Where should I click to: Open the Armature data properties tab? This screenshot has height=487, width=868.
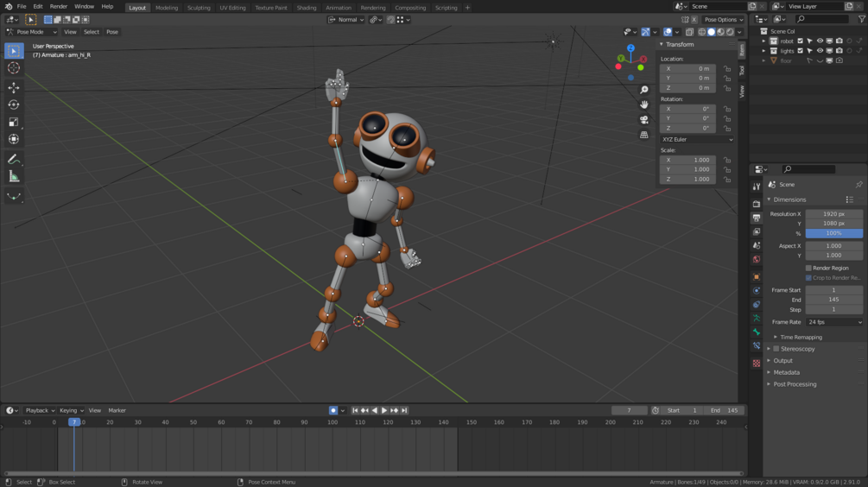click(757, 319)
